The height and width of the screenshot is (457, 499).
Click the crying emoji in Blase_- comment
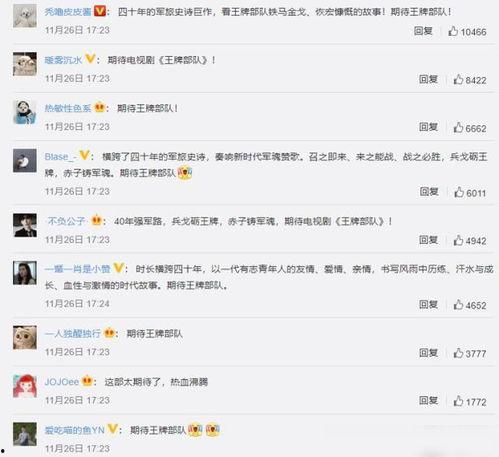click(185, 173)
